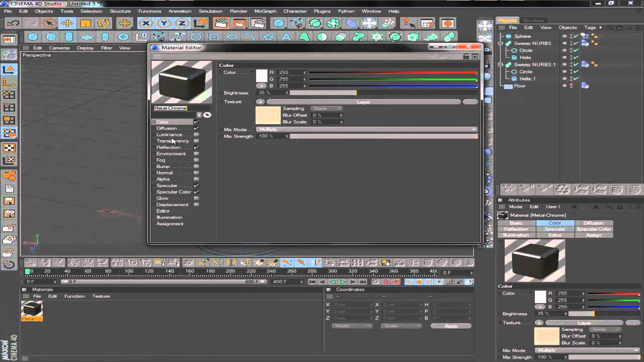
Task: Select the Live Selection tool
Action: coord(49,23)
